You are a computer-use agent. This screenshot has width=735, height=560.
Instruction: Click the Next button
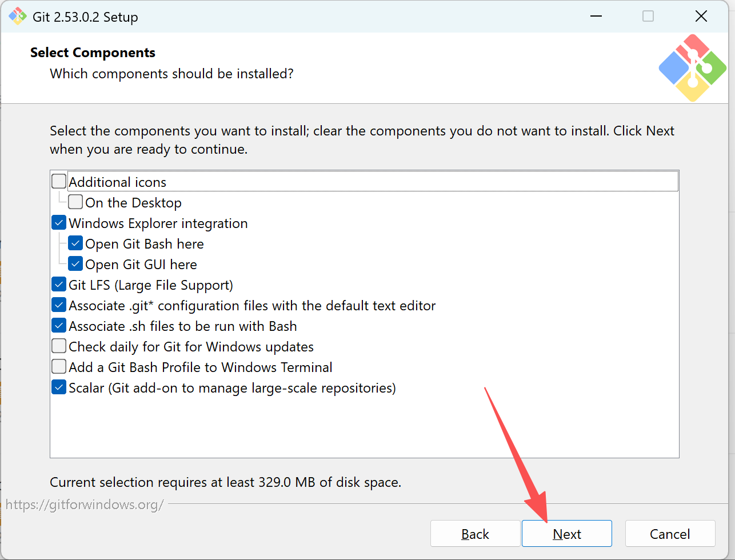pyautogui.click(x=567, y=534)
